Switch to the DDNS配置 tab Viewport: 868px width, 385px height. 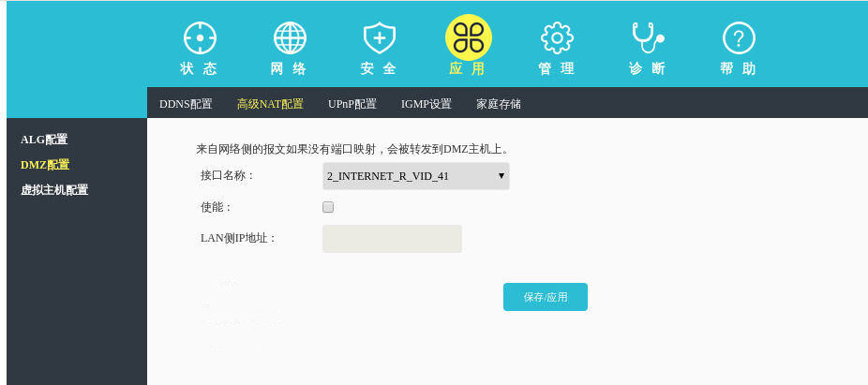pyautogui.click(x=186, y=104)
